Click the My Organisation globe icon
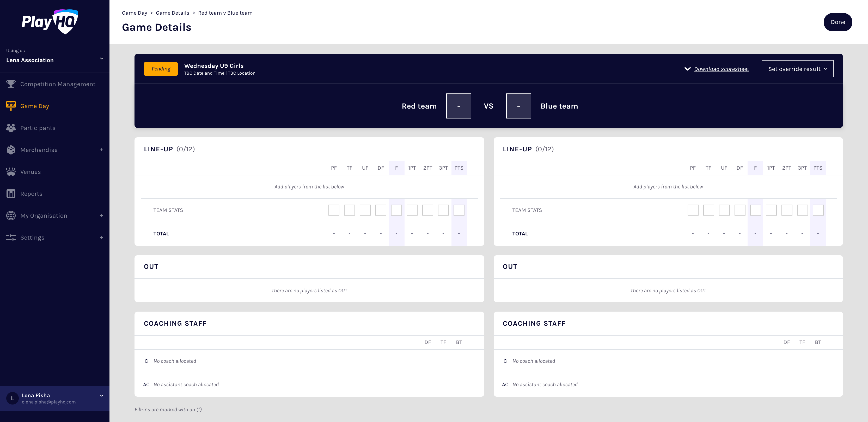 coord(11,216)
